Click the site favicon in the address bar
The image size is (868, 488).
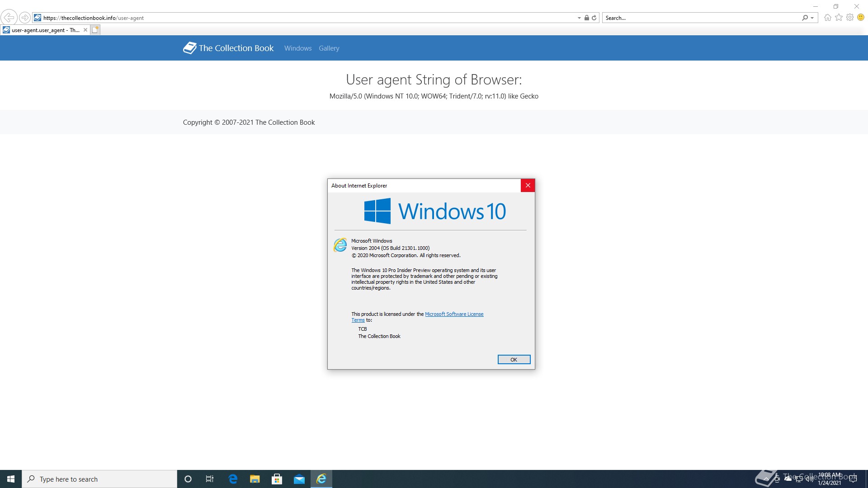[x=38, y=18]
